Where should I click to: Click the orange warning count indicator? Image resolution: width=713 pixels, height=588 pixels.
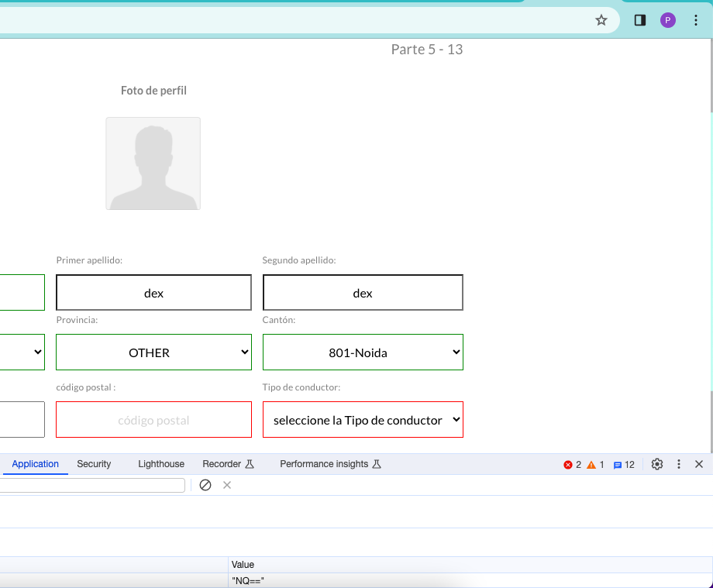click(596, 465)
